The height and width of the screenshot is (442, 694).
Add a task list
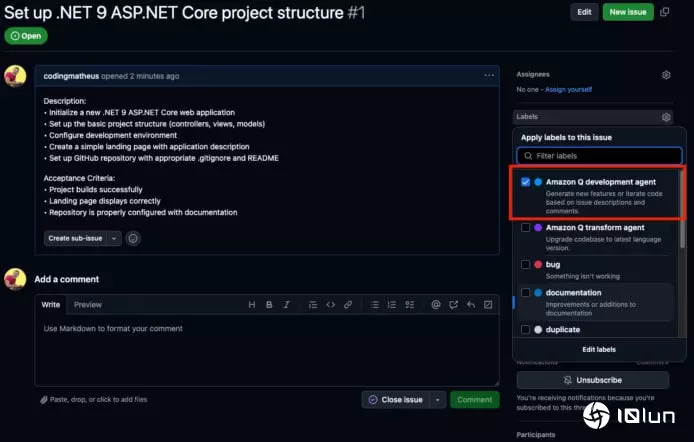[409, 304]
